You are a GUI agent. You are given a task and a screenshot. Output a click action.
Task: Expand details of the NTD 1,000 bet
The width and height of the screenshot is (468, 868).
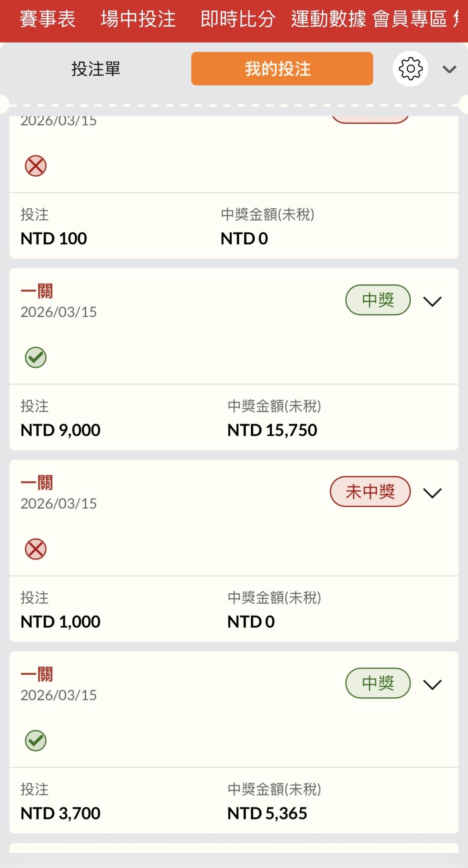tap(432, 492)
